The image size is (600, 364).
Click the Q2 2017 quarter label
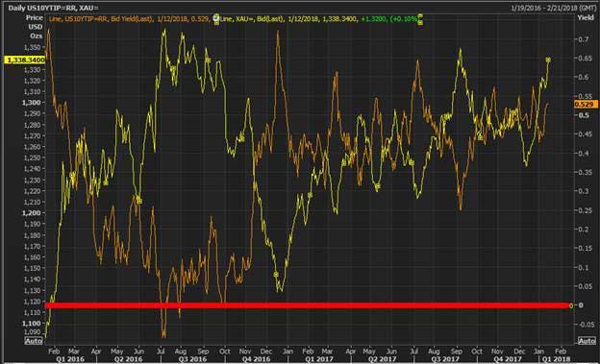click(x=382, y=359)
